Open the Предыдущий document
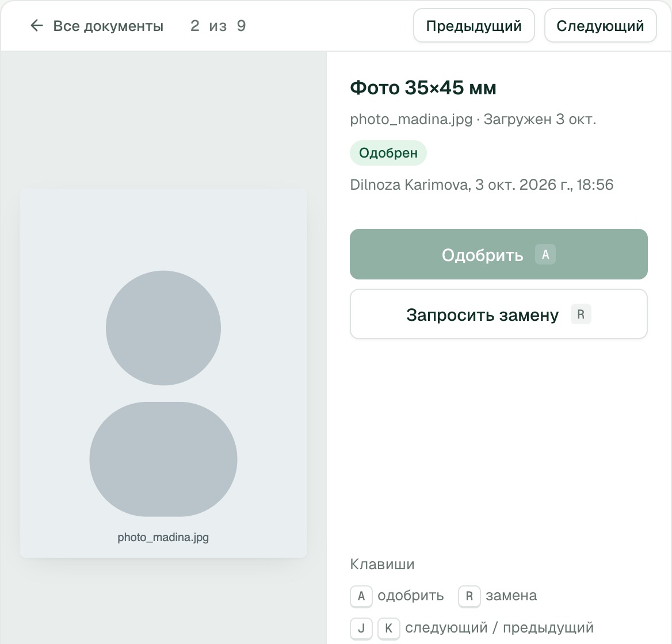The image size is (672, 644). coord(474,26)
